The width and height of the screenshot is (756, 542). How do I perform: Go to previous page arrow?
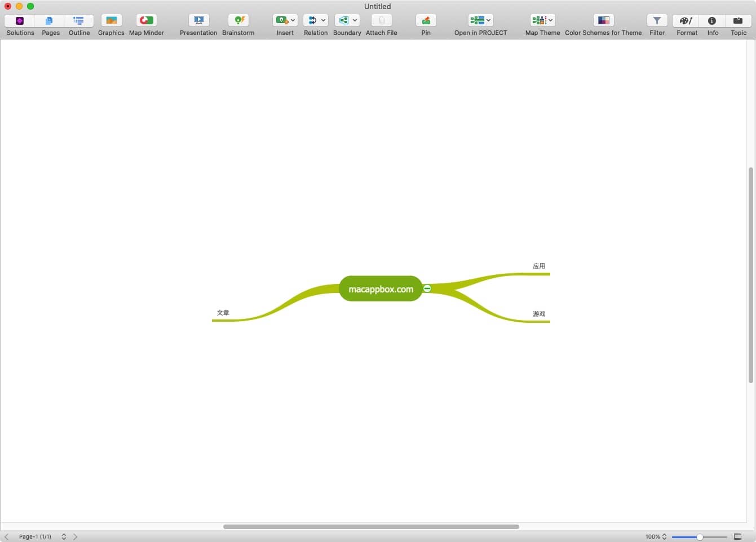tap(7, 537)
